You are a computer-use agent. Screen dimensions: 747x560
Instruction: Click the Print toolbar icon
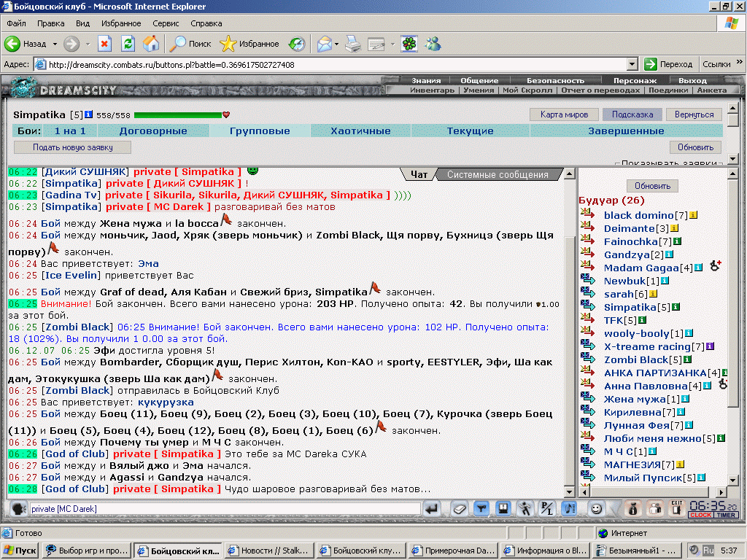point(353,44)
